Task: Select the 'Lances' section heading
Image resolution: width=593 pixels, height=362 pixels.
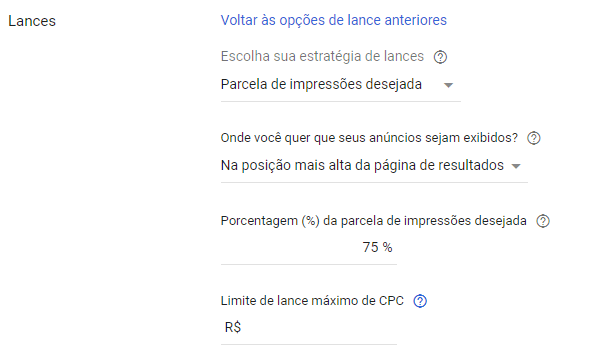Action: tap(32, 21)
